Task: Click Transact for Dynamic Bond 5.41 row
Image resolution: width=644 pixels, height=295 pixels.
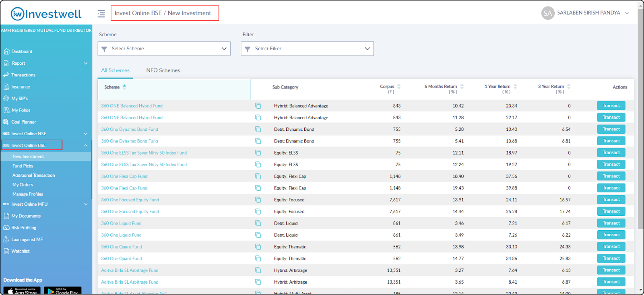Action: click(x=611, y=141)
